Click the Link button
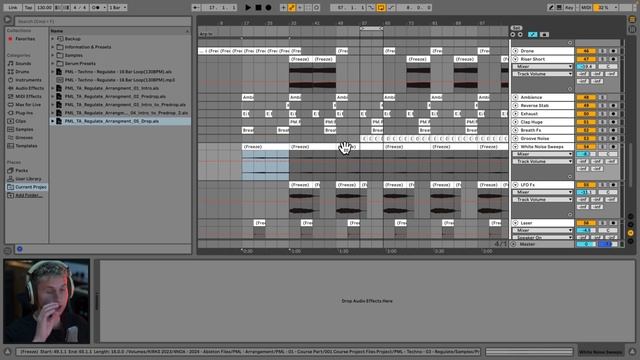The image size is (640, 360). click(13, 7)
